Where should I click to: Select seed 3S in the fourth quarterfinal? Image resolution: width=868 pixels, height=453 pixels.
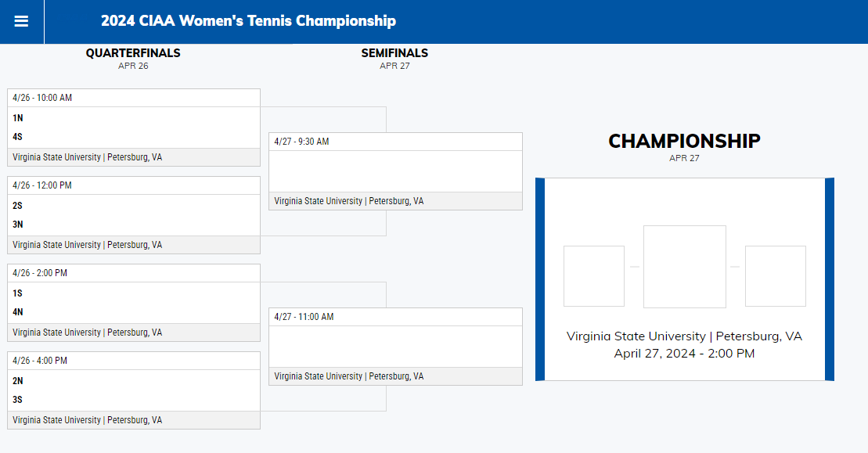pos(16,399)
